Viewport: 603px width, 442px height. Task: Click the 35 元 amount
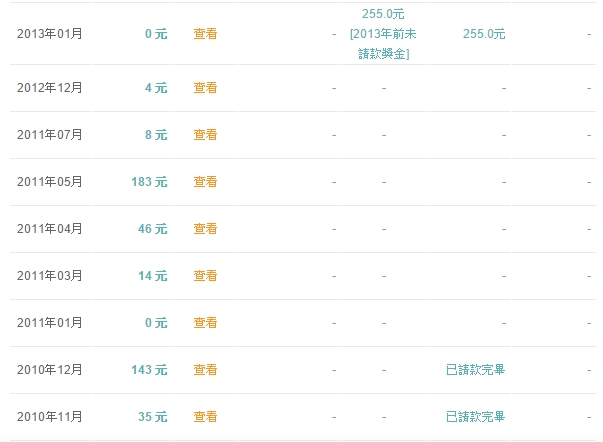pos(152,417)
